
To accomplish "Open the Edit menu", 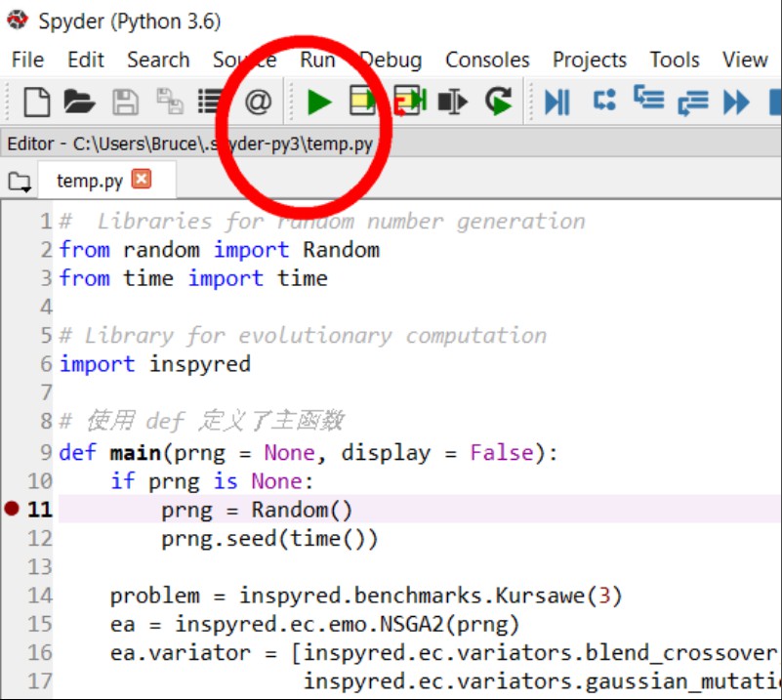I will (x=86, y=60).
